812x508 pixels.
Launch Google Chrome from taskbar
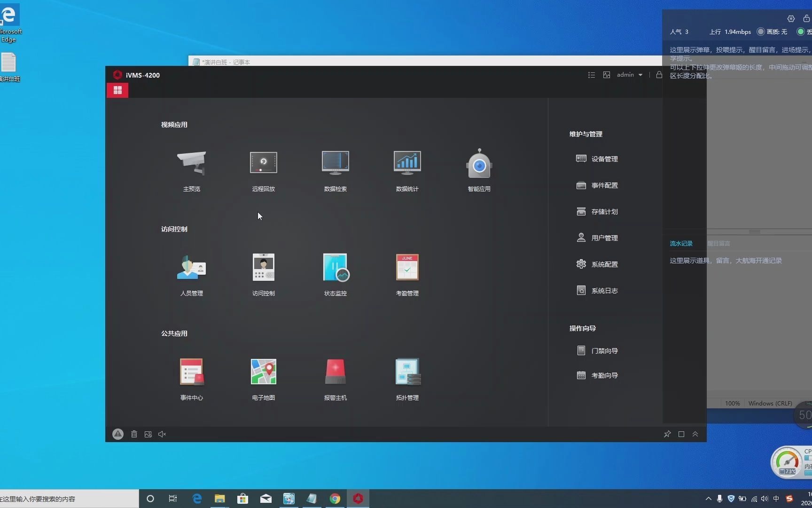335,499
